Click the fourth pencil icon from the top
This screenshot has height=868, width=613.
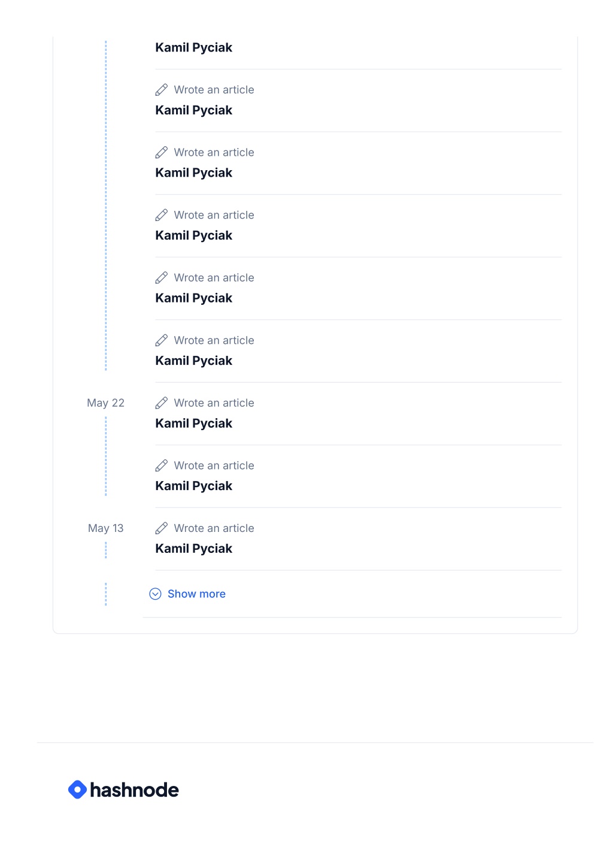(x=162, y=278)
